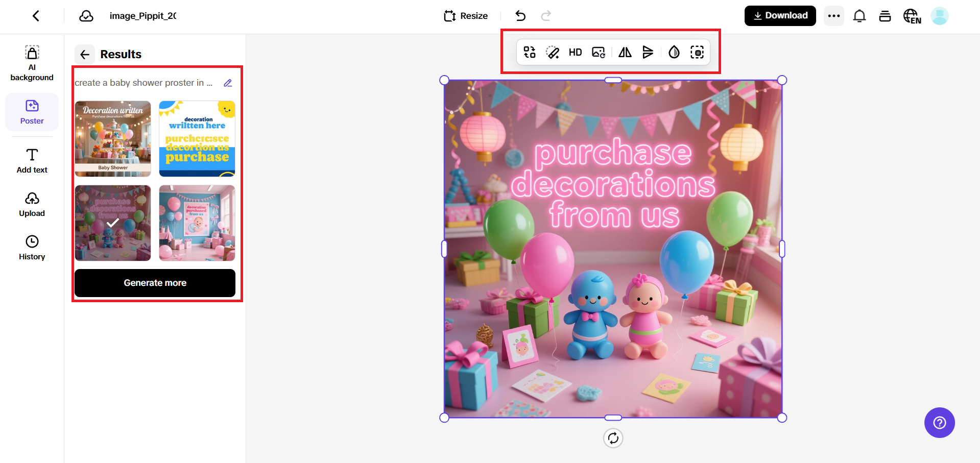The image size is (980, 463).
Task: Flip the selected image horizontally
Action: pyautogui.click(x=624, y=52)
